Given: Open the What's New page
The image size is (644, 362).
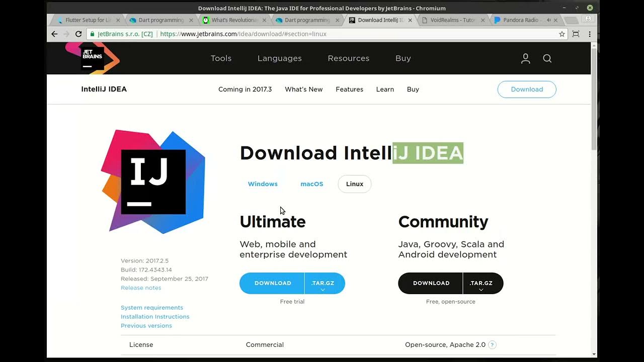Looking at the screenshot, I should click(x=303, y=89).
